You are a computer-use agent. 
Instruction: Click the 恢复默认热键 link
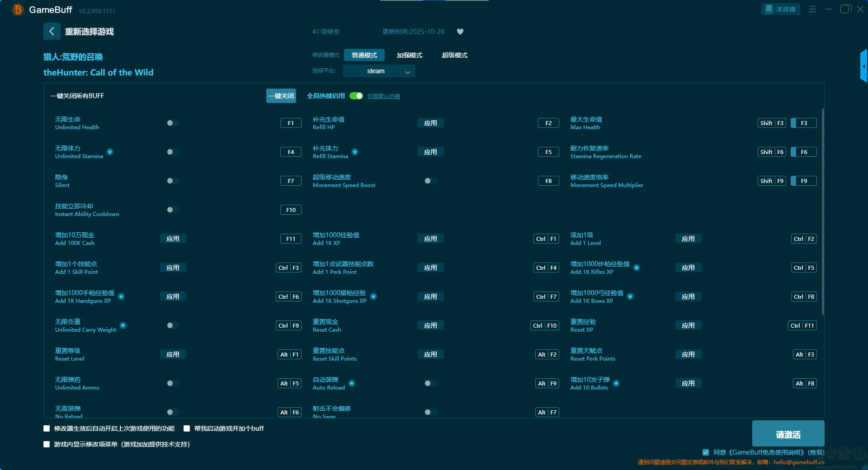point(384,96)
